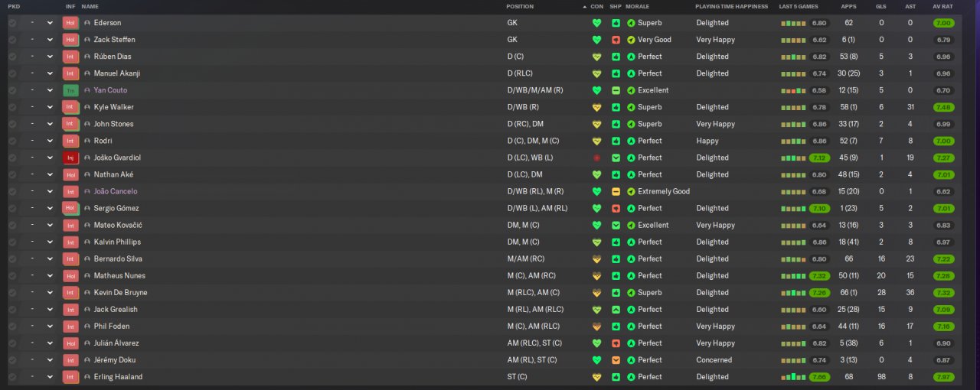980x390 pixels.
Task: Toggle the picked checkmark for Ederson
Action: click(12, 23)
